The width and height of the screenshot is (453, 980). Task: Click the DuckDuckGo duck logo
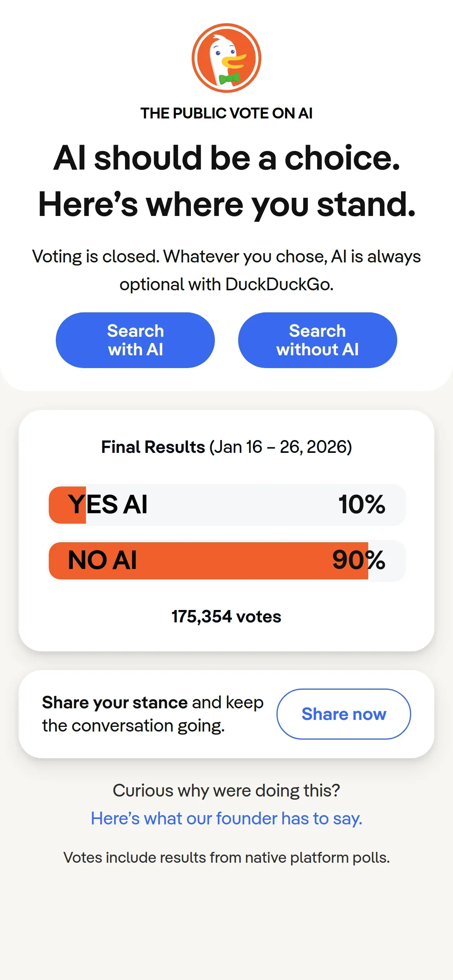(226, 58)
